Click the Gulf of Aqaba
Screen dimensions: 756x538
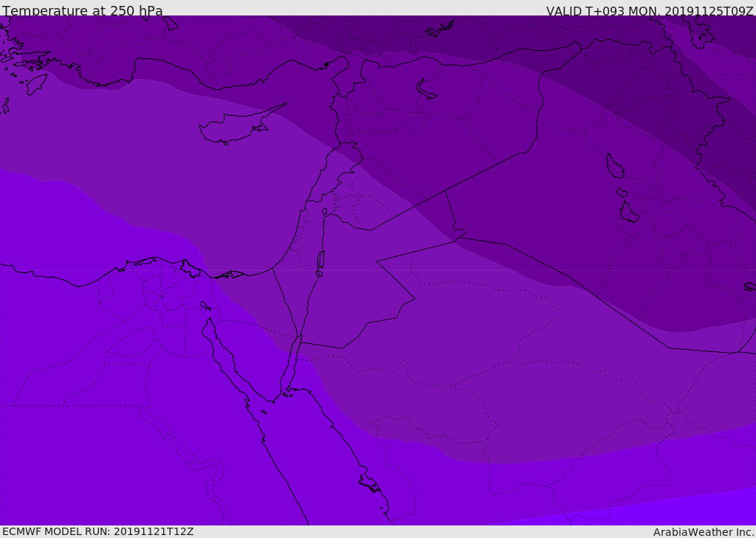[289, 367]
